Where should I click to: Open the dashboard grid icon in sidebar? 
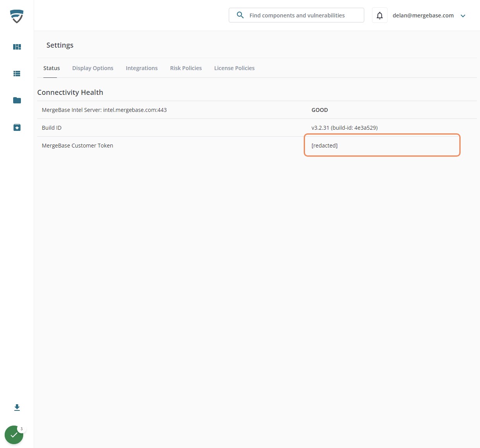pyautogui.click(x=17, y=47)
